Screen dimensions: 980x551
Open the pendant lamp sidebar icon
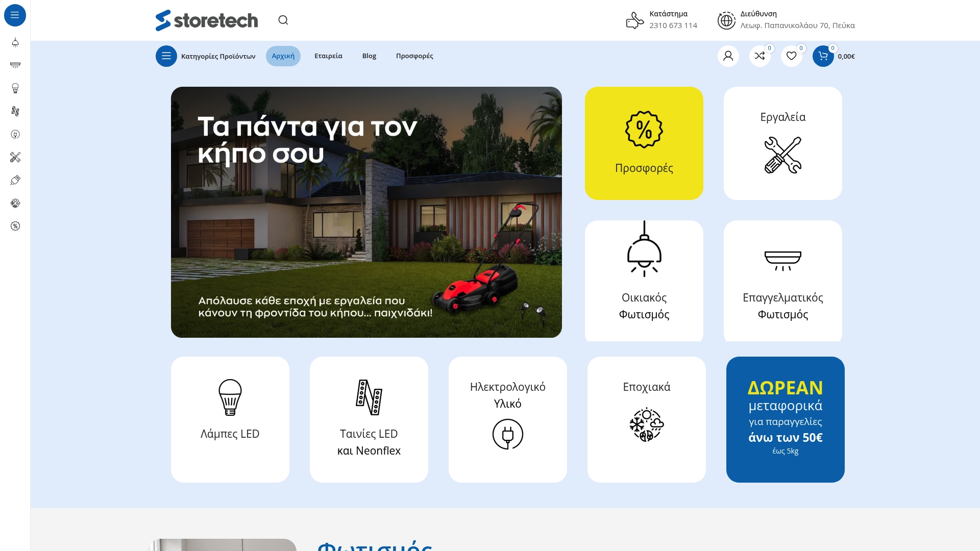coord(15,42)
